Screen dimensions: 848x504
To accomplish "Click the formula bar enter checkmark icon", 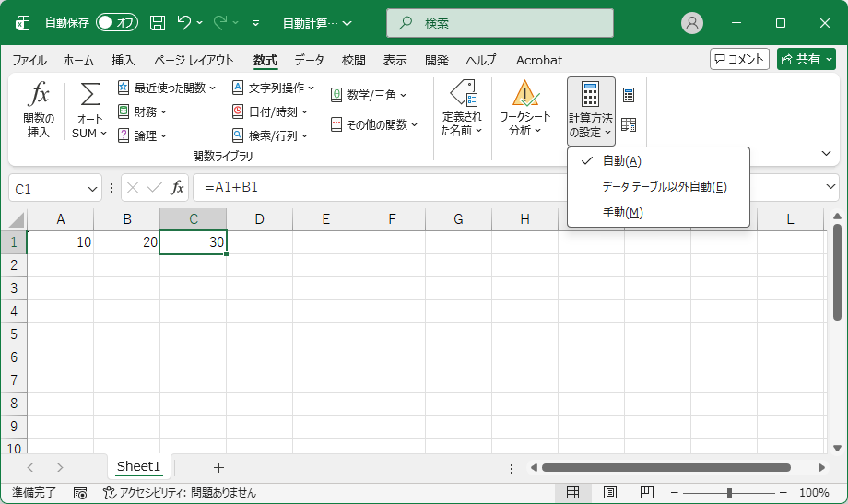I will pos(155,188).
